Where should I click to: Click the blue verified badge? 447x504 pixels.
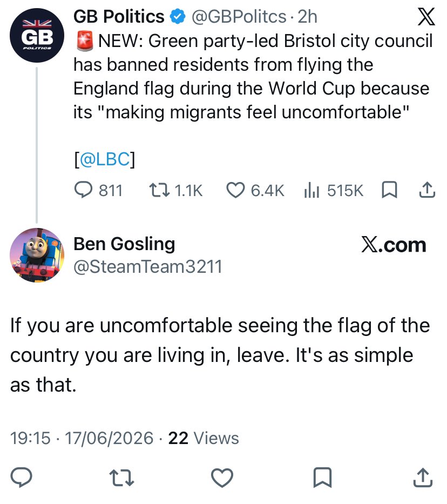coord(178,17)
